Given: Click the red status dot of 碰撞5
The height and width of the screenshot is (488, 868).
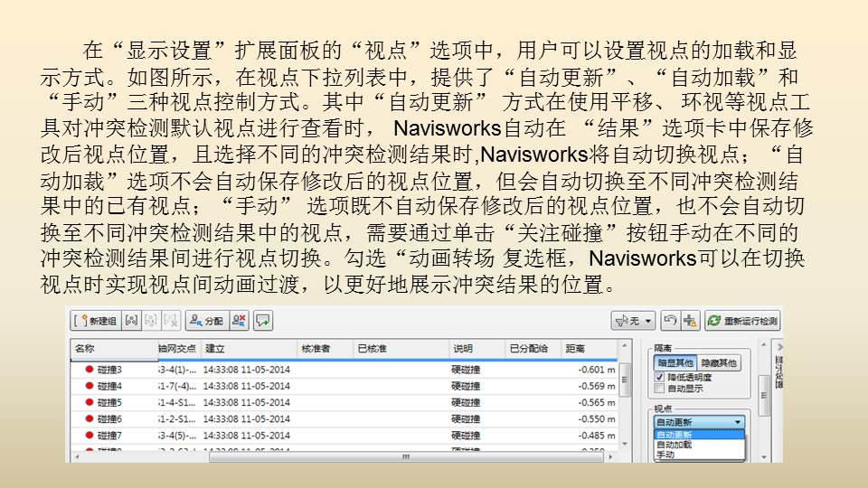Looking at the screenshot, I should pyautogui.click(x=89, y=403).
